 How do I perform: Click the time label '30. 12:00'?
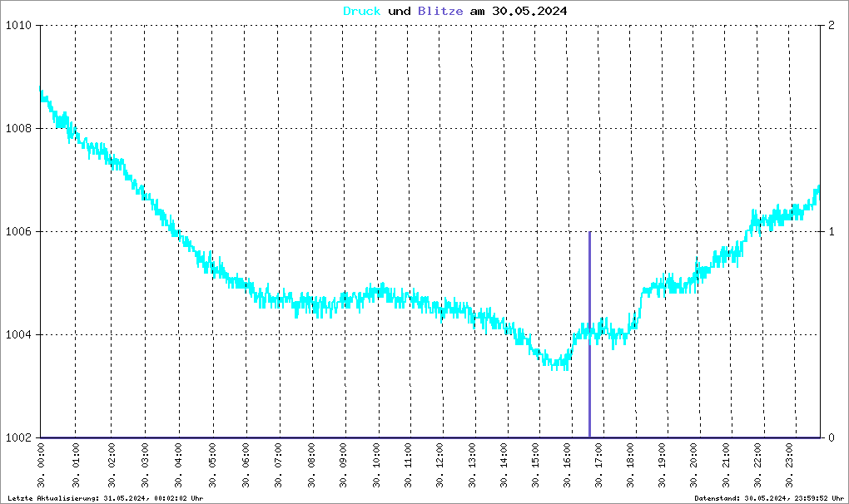click(439, 466)
